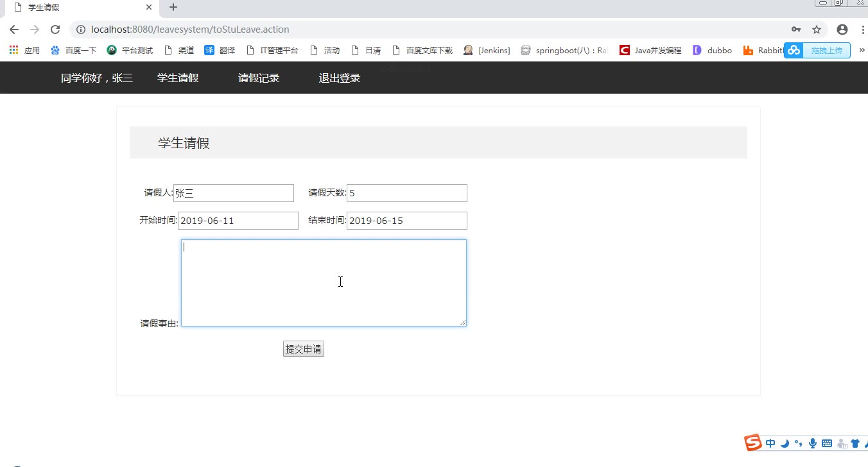The height and width of the screenshot is (467, 868).
Task: Open the 活动 bookmark
Action: pos(325,50)
